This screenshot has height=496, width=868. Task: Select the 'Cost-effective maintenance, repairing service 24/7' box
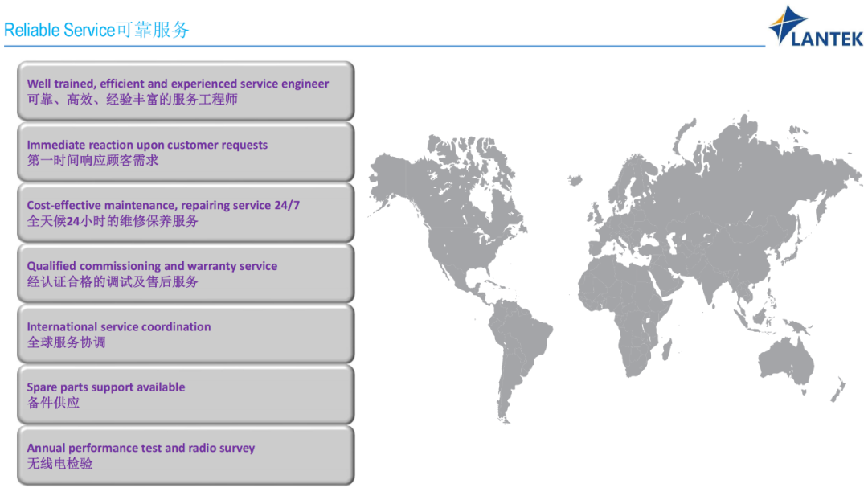coord(186,212)
